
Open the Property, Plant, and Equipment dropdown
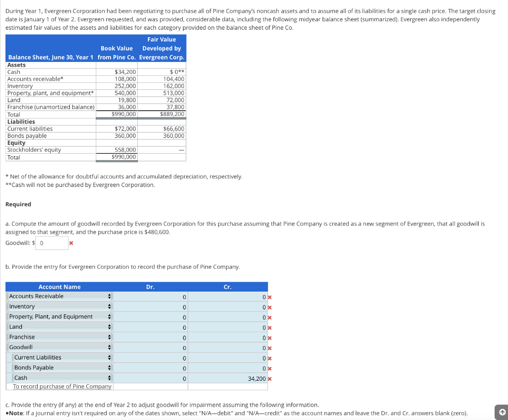[x=60, y=317]
